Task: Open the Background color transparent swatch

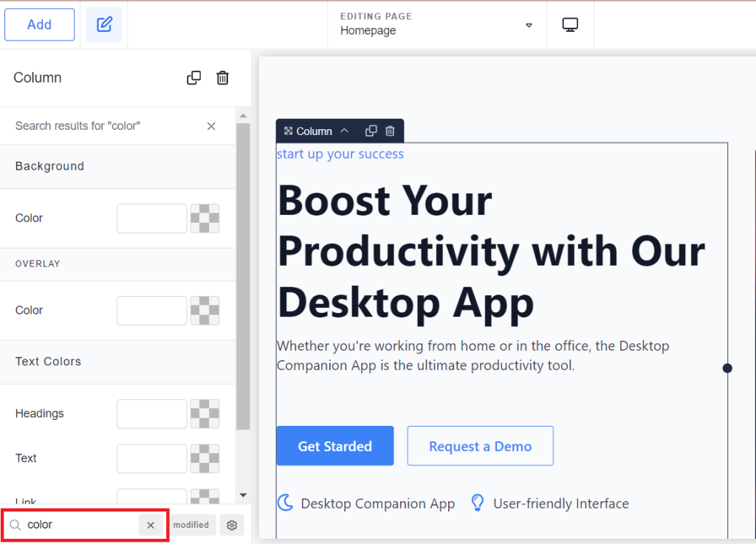Action: pos(205,218)
